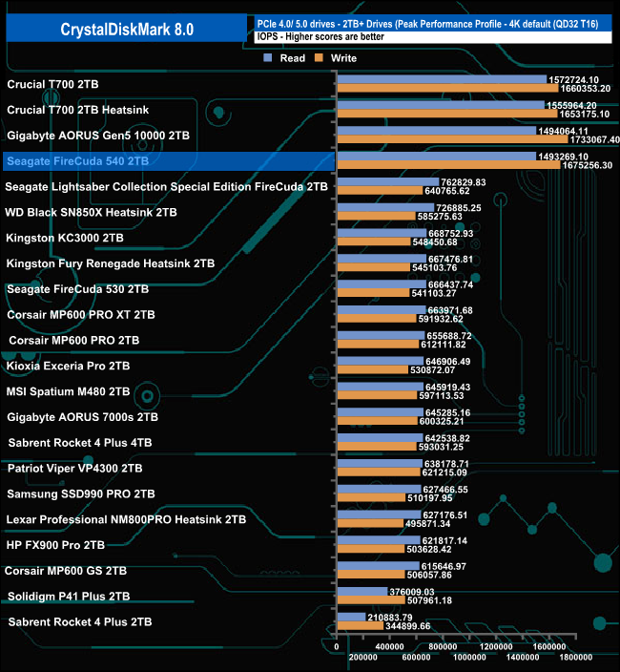Image resolution: width=620 pixels, height=672 pixels.
Task: Select the Kioxia Exceria Pro 2TB label
Action: point(68,366)
